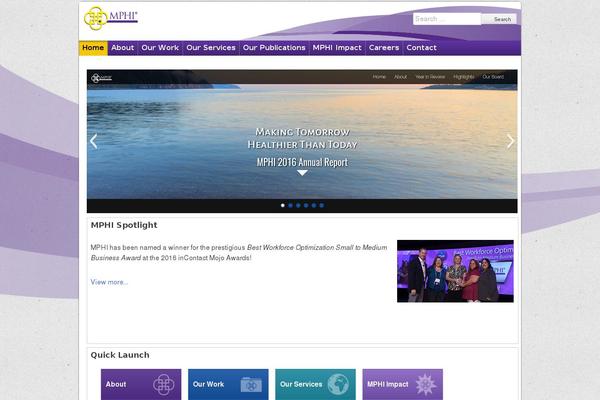
Task: Open the Our Work menu item
Action: coord(160,48)
